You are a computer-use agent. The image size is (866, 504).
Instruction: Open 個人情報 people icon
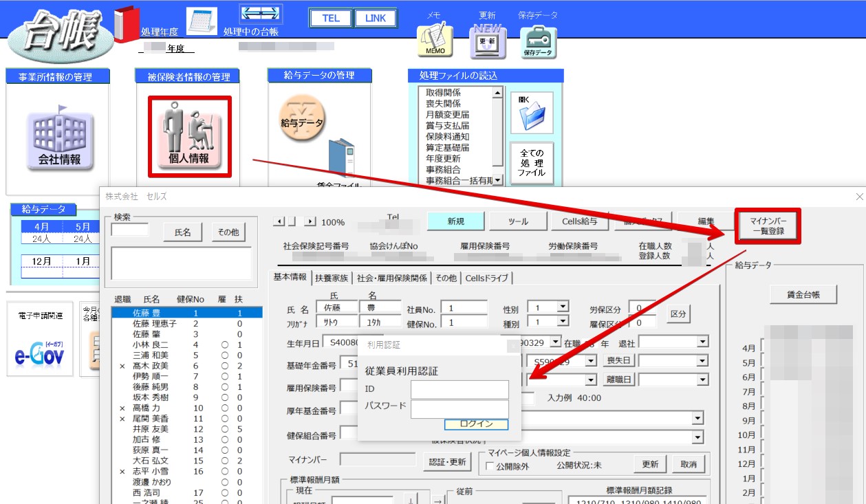click(189, 136)
